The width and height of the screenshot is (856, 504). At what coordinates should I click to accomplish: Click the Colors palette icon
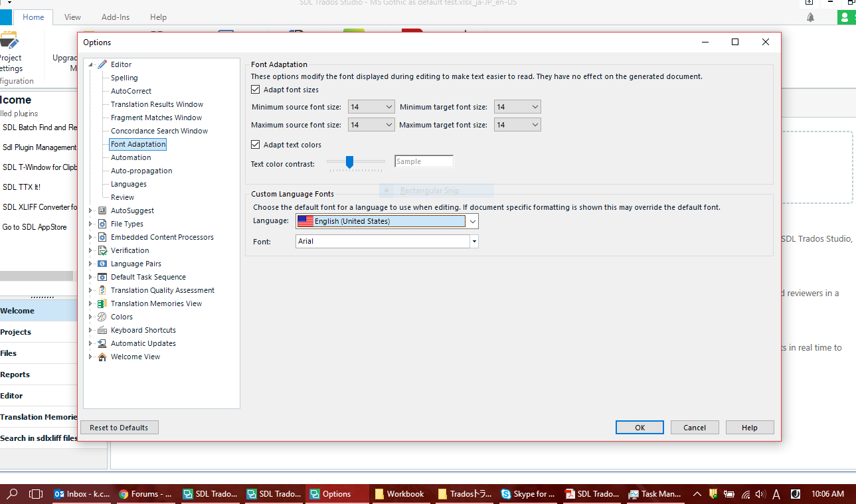pyautogui.click(x=102, y=317)
